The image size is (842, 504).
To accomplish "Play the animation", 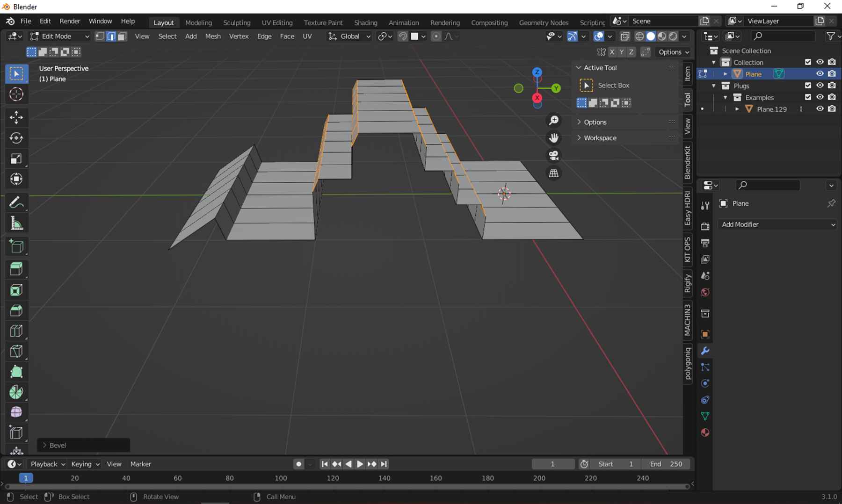I will coord(360,464).
